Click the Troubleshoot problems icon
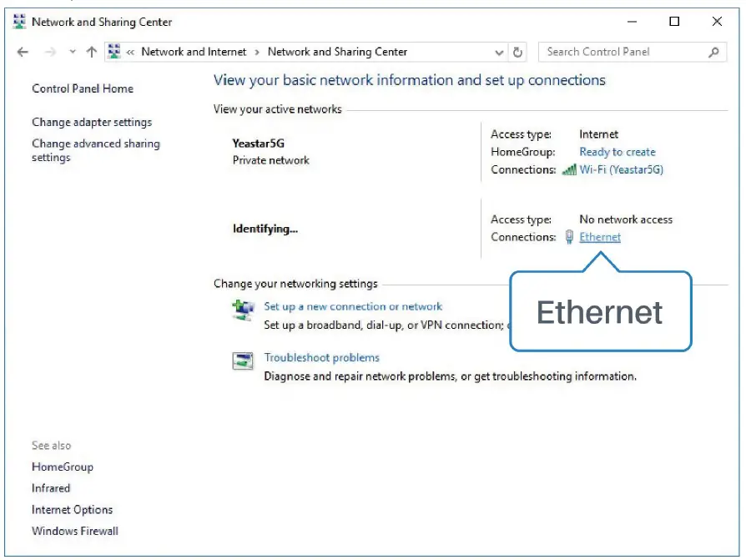Image resolution: width=746 pixels, height=560 pixels. tap(243, 361)
